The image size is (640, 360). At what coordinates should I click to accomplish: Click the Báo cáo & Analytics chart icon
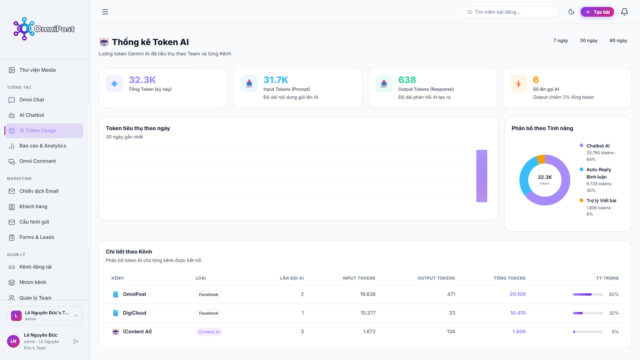click(x=11, y=146)
